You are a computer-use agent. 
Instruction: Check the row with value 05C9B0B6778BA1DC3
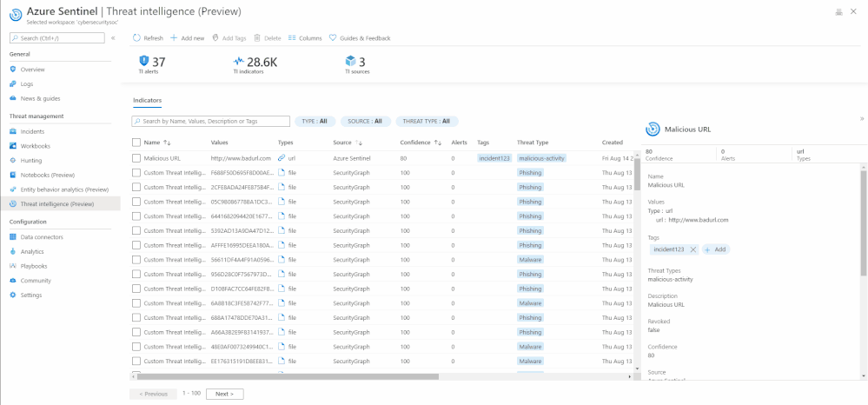pos(136,202)
